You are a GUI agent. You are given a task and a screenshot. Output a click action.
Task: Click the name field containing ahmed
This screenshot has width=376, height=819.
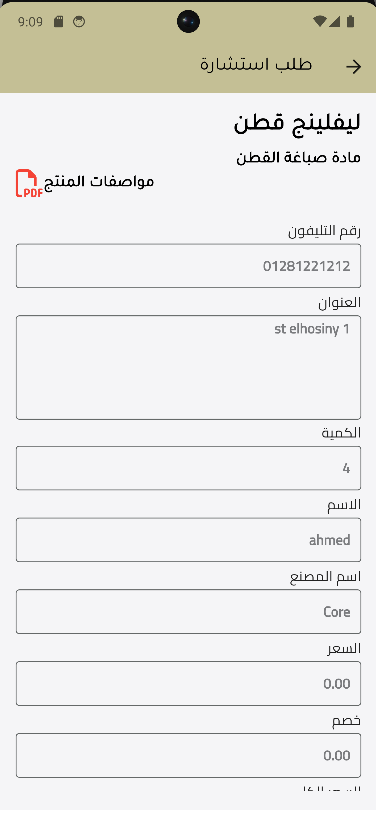click(188, 540)
